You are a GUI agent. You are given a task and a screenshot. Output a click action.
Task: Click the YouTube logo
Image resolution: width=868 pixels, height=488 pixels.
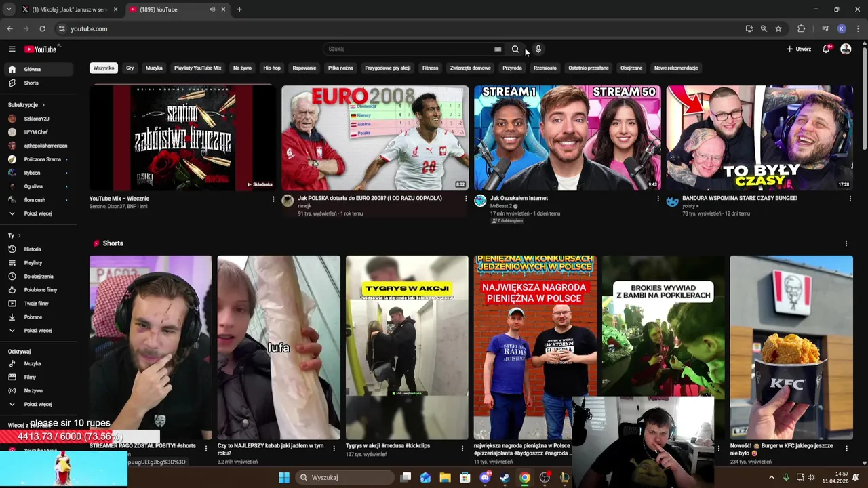point(41,49)
